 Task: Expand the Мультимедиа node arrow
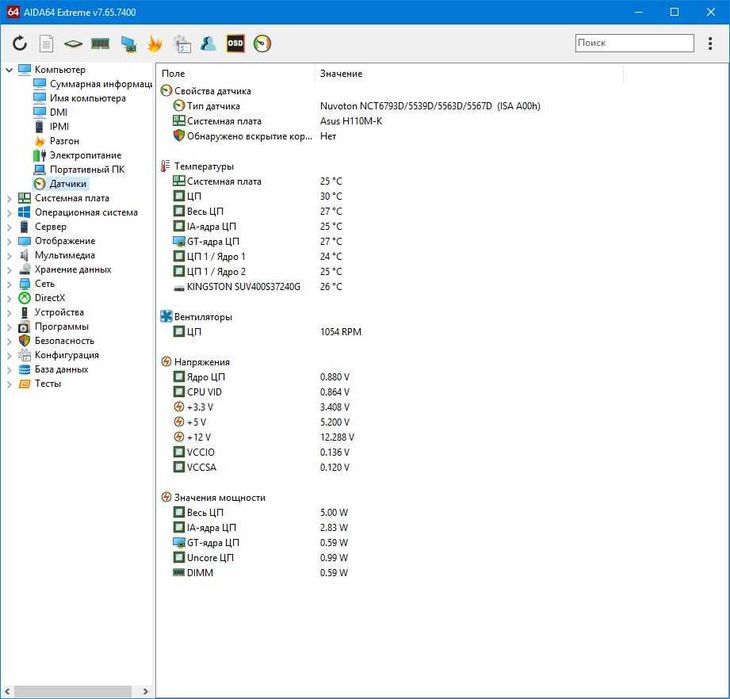coord(9,256)
